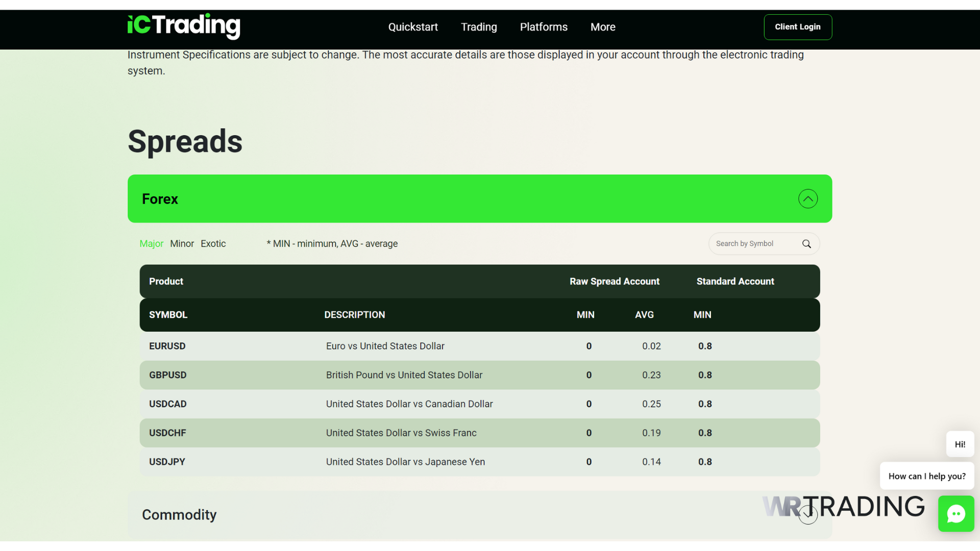
Task: Click the expand arrow icon beside Commodity
Action: click(808, 515)
